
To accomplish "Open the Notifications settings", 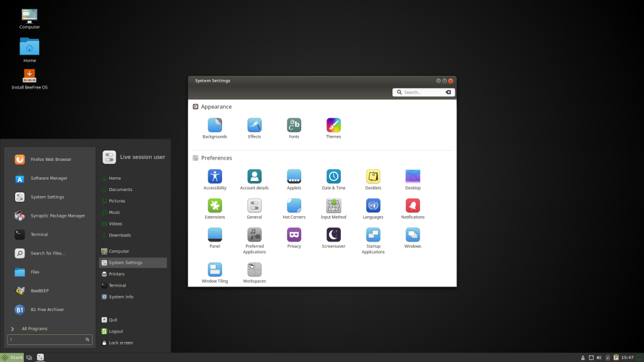I will coord(413,206).
